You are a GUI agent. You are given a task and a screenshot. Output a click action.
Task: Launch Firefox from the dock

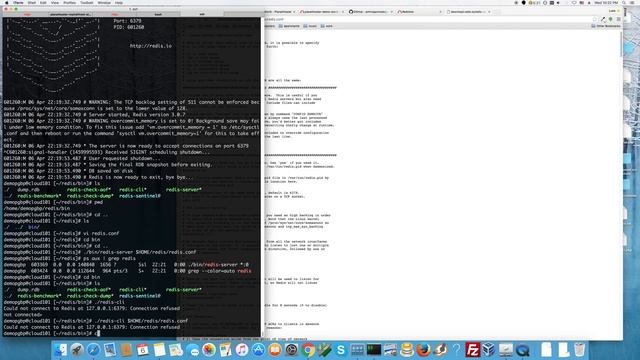coord(423,350)
